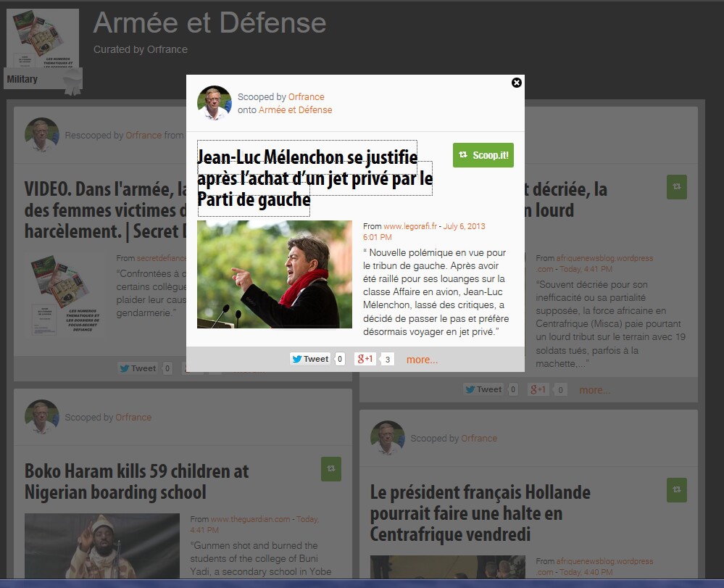Image resolution: width=724 pixels, height=588 pixels.
Task: Open the 'VIDEO. Dans l'armée' post headline
Action: pyautogui.click(x=105, y=210)
